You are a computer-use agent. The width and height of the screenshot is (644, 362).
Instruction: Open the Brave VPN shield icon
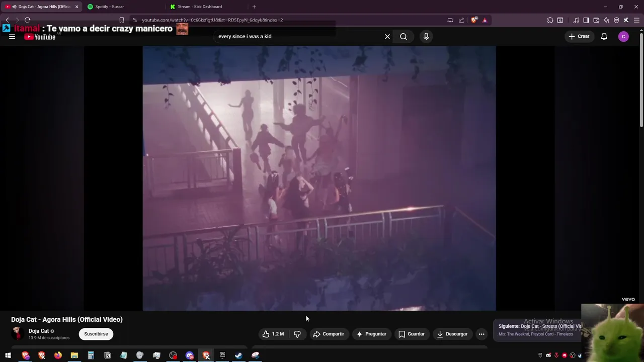(616, 20)
